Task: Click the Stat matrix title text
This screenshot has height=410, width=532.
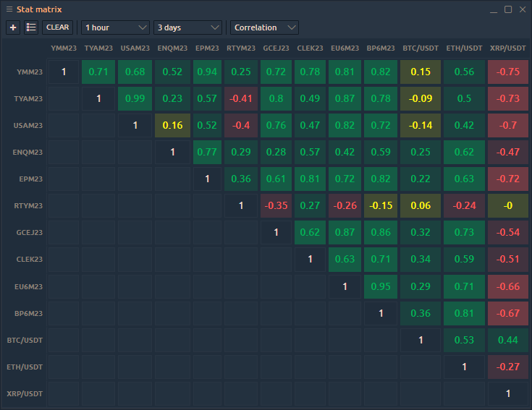Action: pyautogui.click(x=39, y=9)
